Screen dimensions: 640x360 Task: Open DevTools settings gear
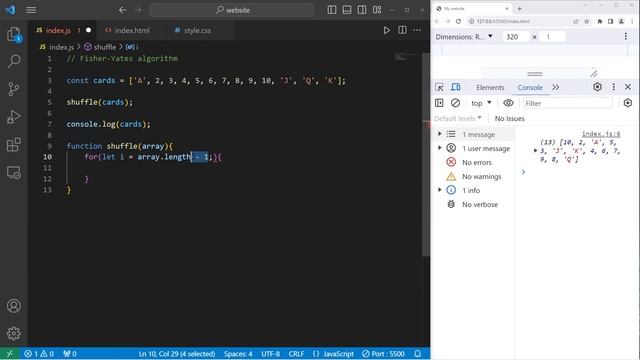point(597,87)
